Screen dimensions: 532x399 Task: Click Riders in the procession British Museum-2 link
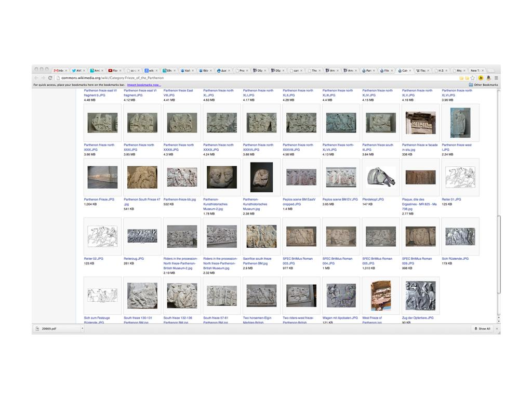tap(180, 263)
